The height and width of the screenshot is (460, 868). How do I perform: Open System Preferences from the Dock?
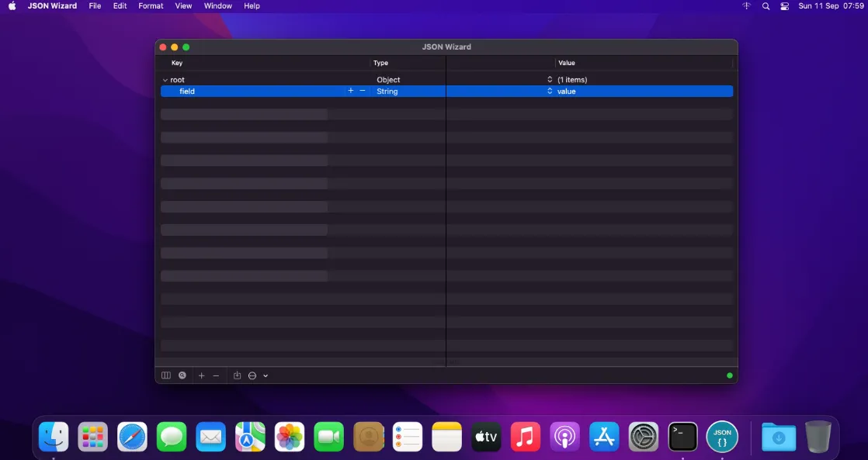pos(644,437)
